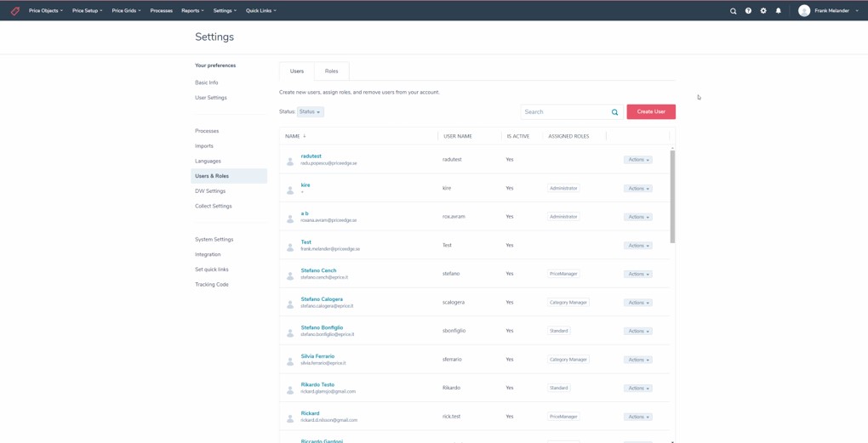The width and height of the screenshot is (868, 443).
Task: Open the notifications bell icon
Action: coord(779,10)
